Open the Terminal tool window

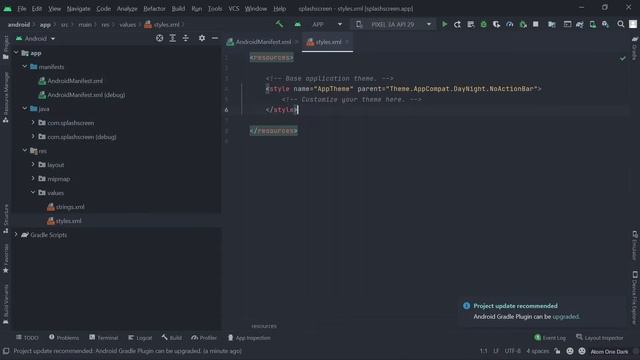tap(104, 338)
